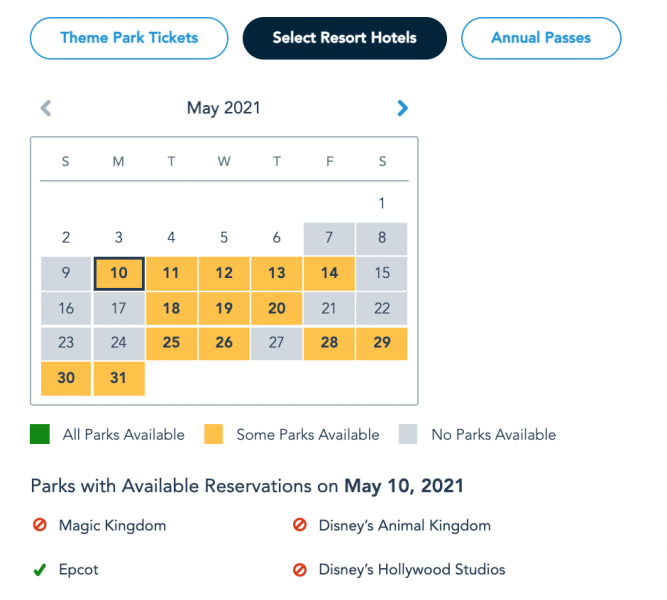The width and height of the screenshot is (667, 600).
Task: Click the gray No Parks Available swatch
Action: [x=408, y=435]
